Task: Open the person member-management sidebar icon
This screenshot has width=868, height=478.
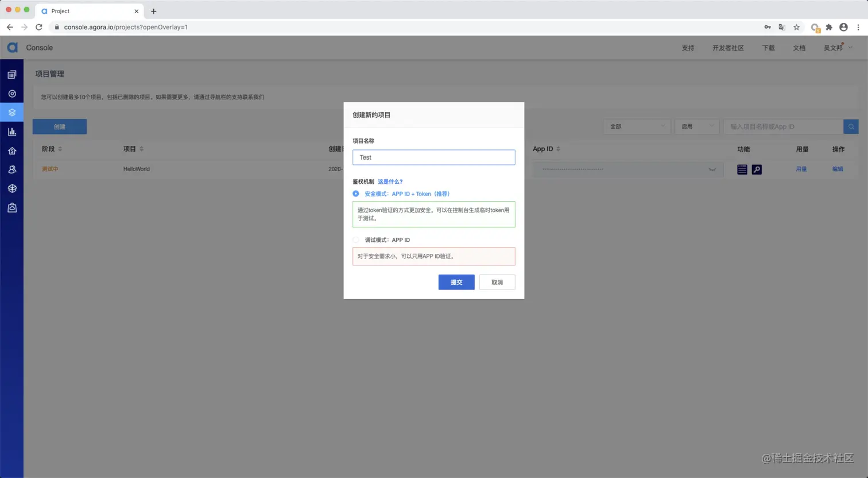Action: pos(12,169)
